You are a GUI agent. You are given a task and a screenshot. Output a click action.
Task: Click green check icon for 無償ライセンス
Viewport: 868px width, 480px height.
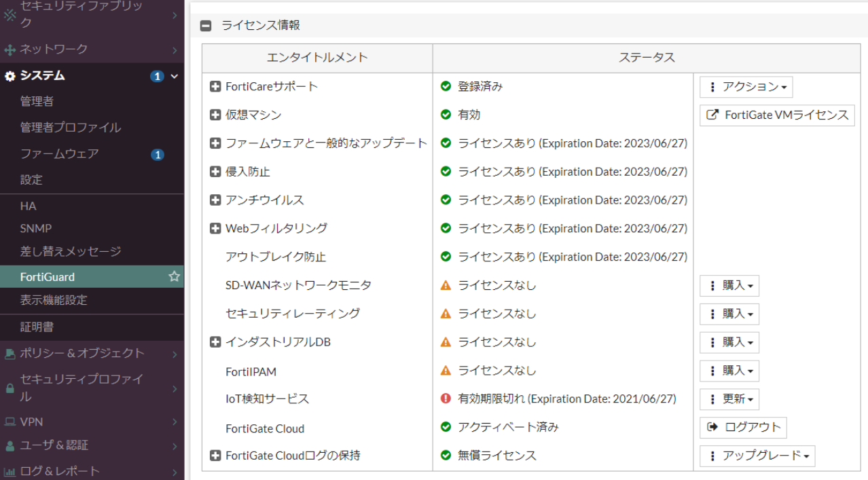click(446, 456)
